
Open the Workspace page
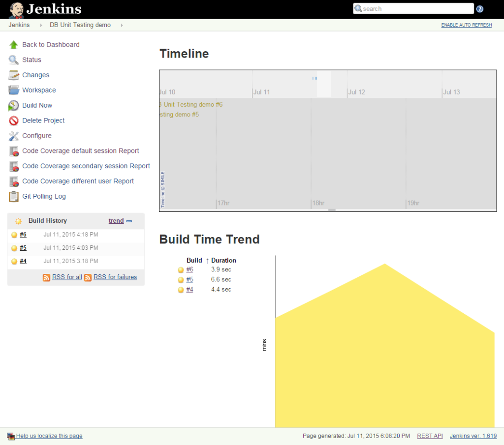39,90
